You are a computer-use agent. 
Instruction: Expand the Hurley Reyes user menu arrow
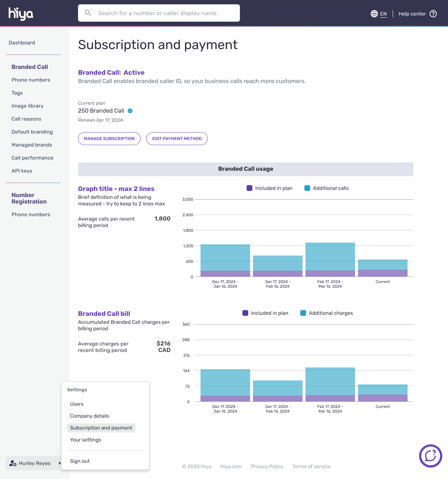pyautogui.click(x=60, y=463)
